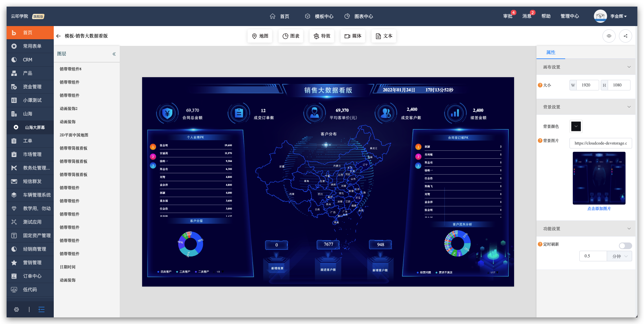This screenshot has width=644, height=324.
Task: Click the preview eye icon button
Action: pos(609,36)
